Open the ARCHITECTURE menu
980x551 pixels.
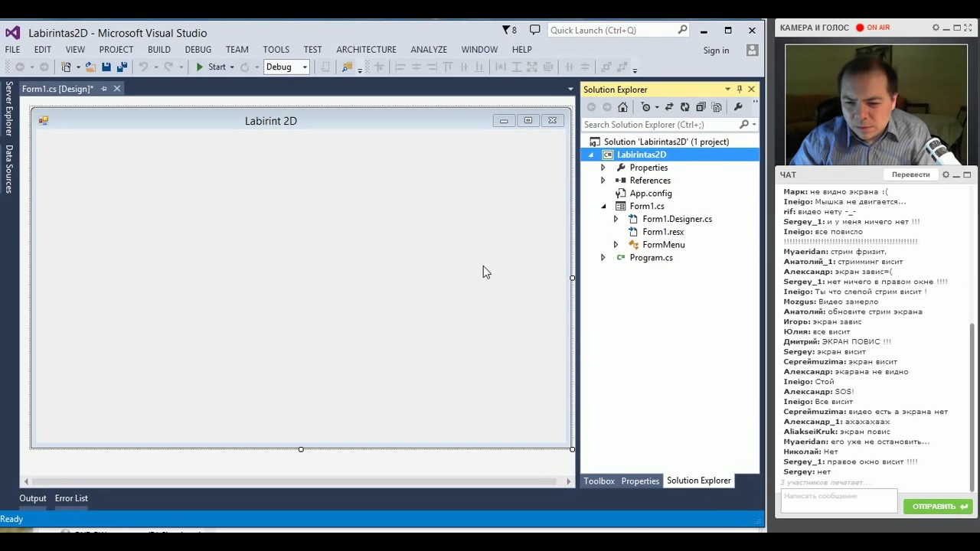click(x=366, y=50)
